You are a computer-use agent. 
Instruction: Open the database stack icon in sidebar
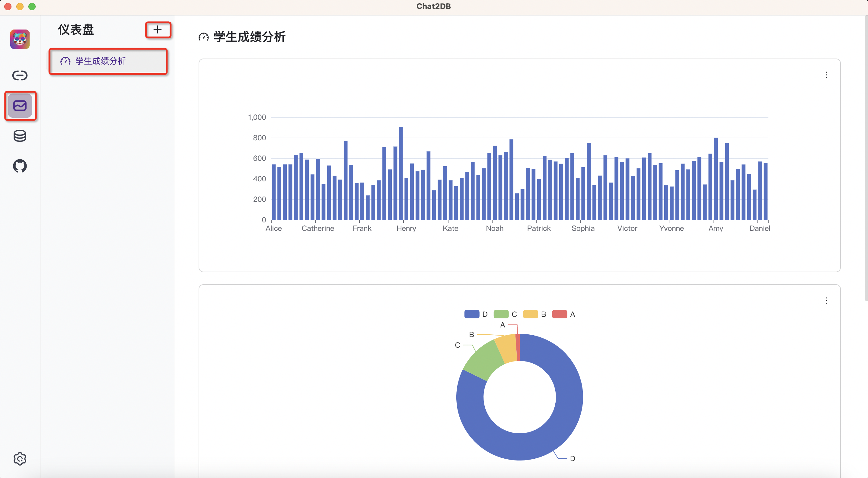point(20,136)
